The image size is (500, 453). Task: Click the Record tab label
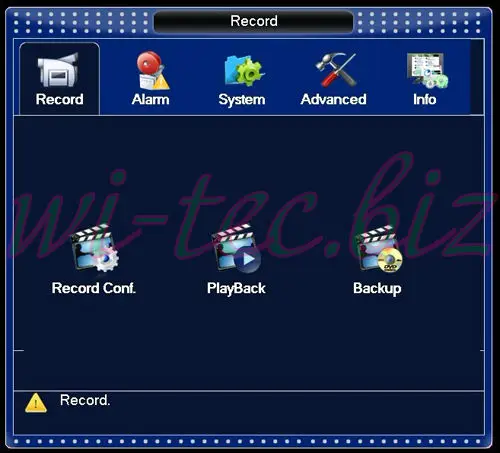coord(60,99)
